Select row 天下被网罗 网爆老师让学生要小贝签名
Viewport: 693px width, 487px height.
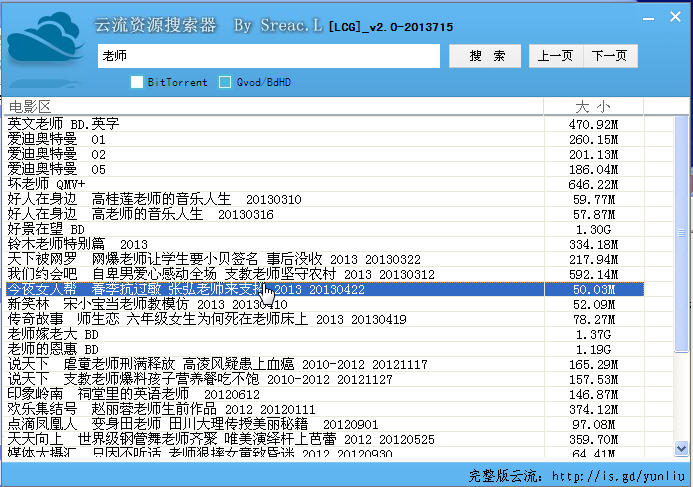324,259
